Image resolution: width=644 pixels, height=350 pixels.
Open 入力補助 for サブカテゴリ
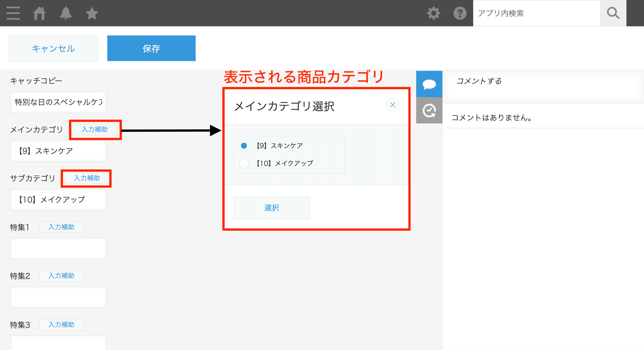[x=86, y=178]
